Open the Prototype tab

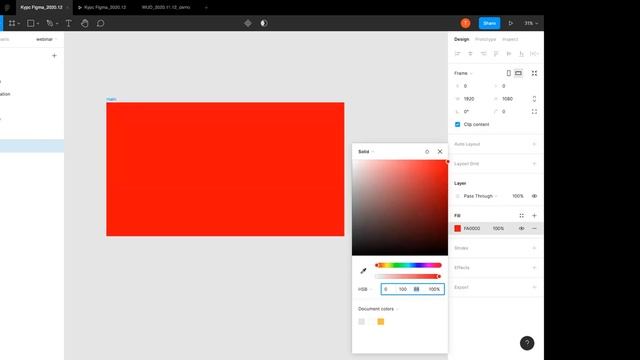tap(485, 39)
